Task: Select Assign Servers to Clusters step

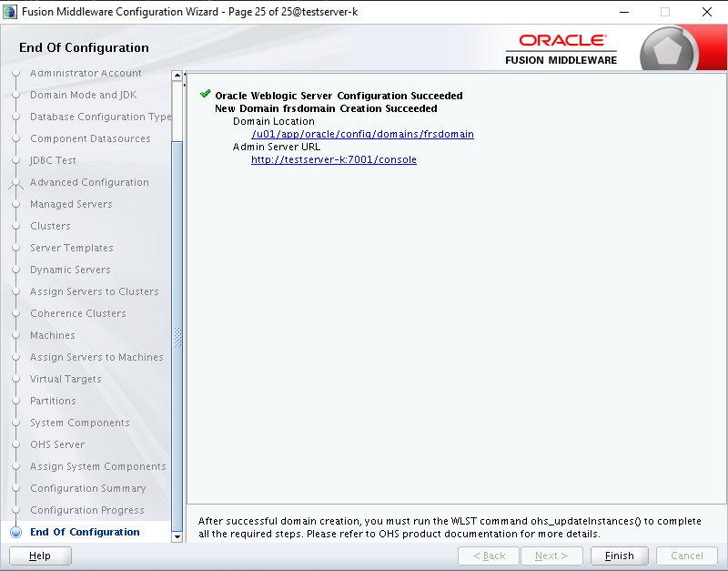Action: pyautogui.click(x=95, y=291)
